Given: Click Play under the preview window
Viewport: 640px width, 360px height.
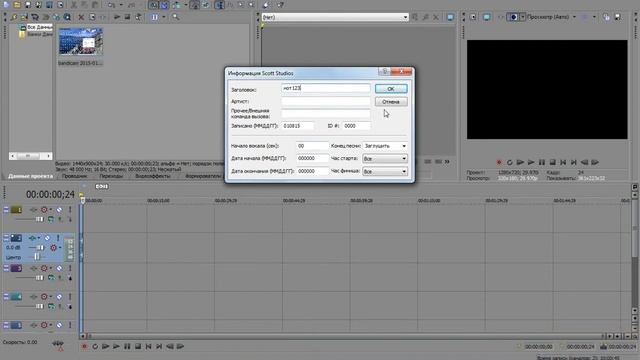Looking at the screenshot, I should (531, 162).
